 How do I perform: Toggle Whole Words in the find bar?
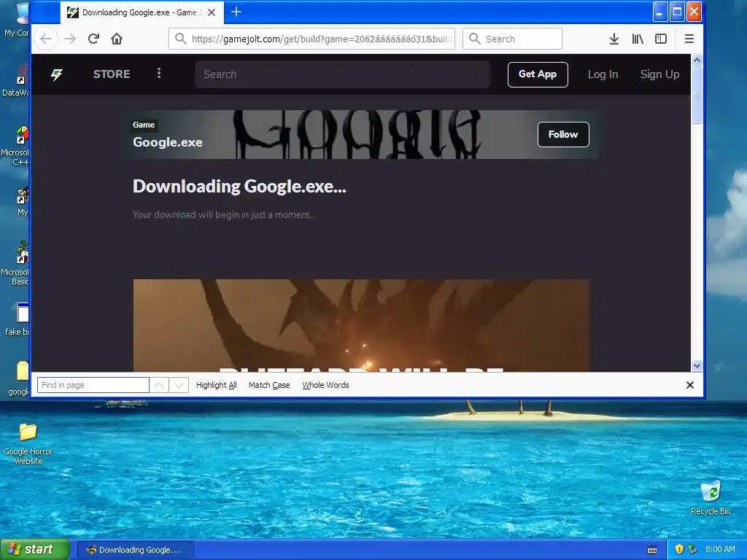[x=325, y=385]
